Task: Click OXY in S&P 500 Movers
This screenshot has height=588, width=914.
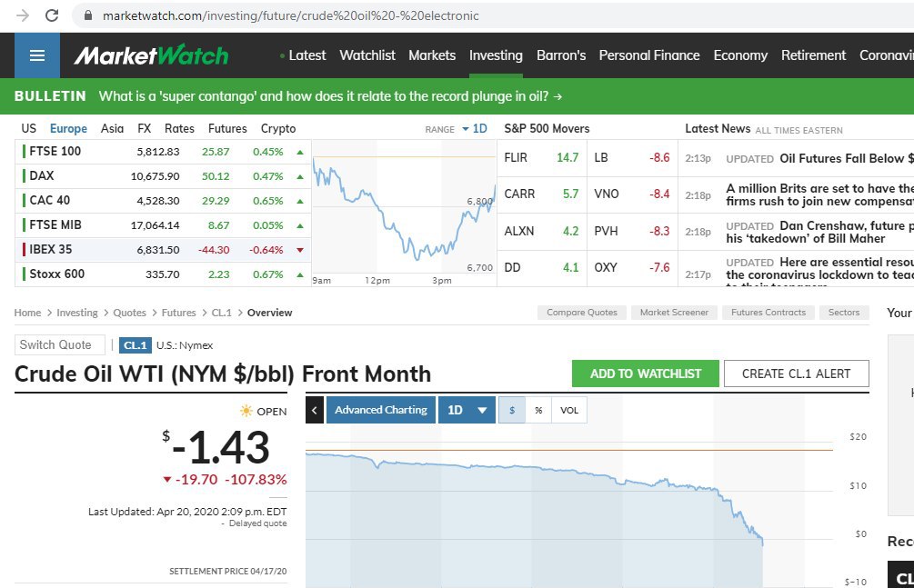Action: pyautogui.click(x=605, y=268)
